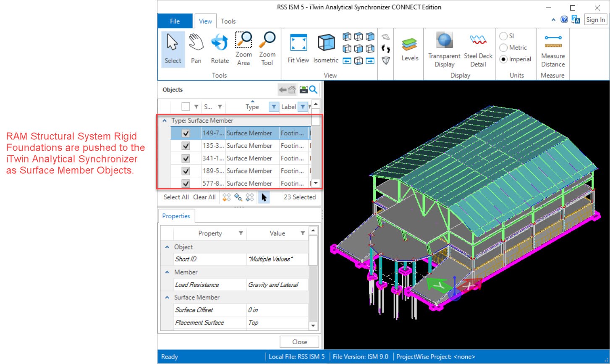Open the Label column filter
610x364 pixels.
303,107
